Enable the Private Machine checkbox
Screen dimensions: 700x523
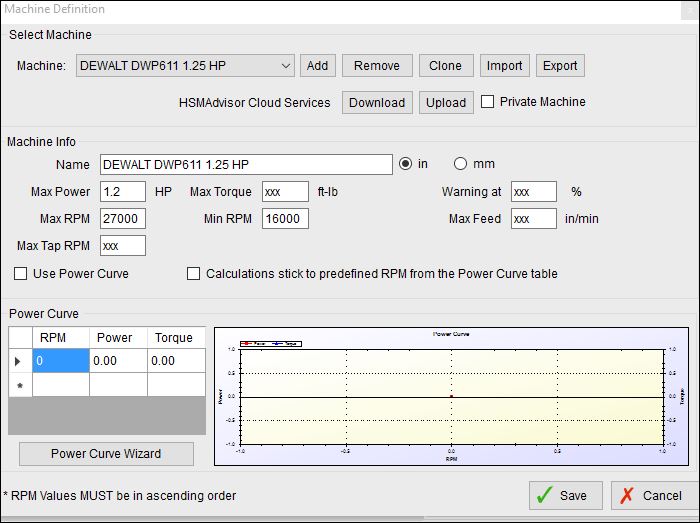487,102
